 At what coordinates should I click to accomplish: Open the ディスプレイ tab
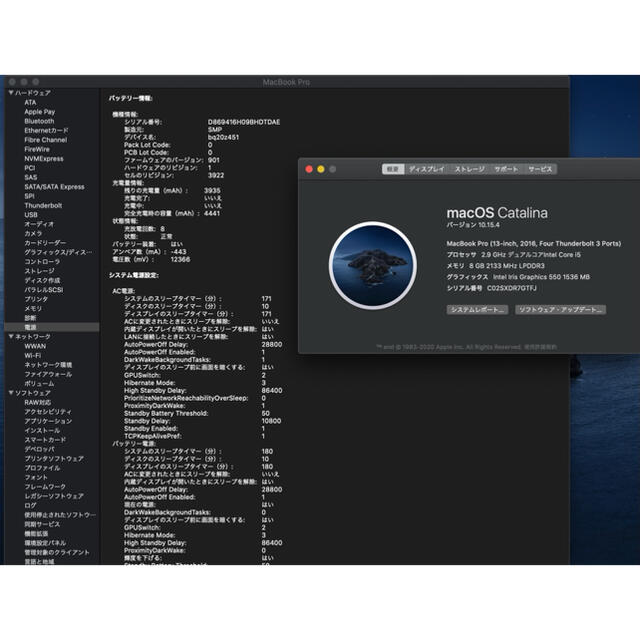click(x=427, y=169)
